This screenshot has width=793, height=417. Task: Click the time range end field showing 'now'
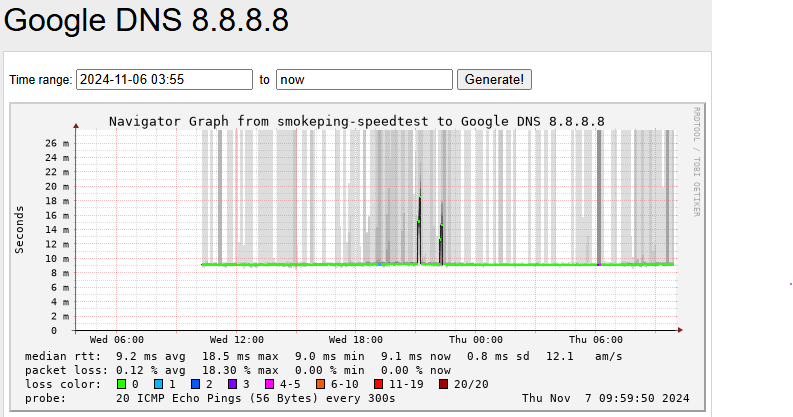click(364, 80)
